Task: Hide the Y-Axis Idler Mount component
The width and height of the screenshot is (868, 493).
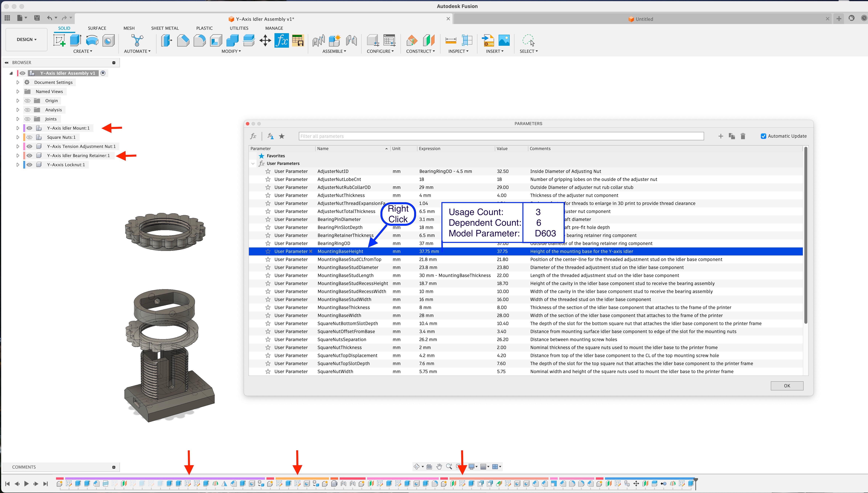Action: [x=30, y=128]
